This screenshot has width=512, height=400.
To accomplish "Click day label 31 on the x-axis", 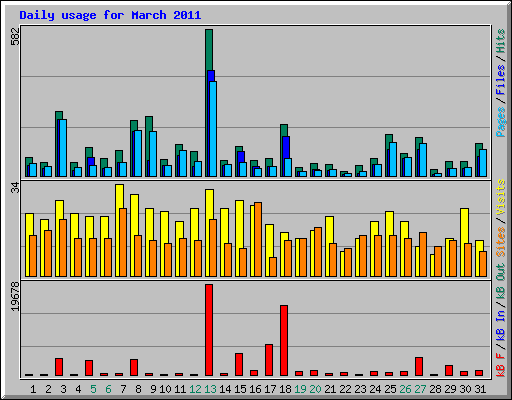I will click(x=480, y=389).
